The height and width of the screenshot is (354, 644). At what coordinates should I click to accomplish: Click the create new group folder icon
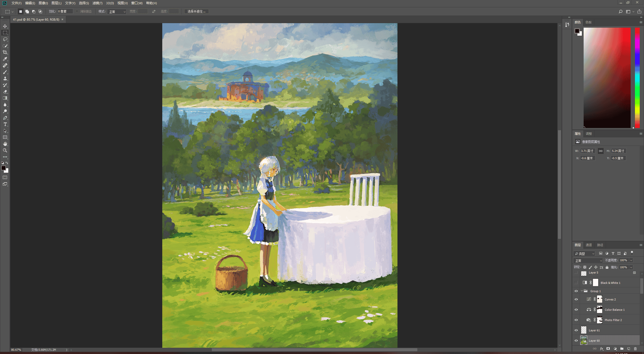click(622, 349)
